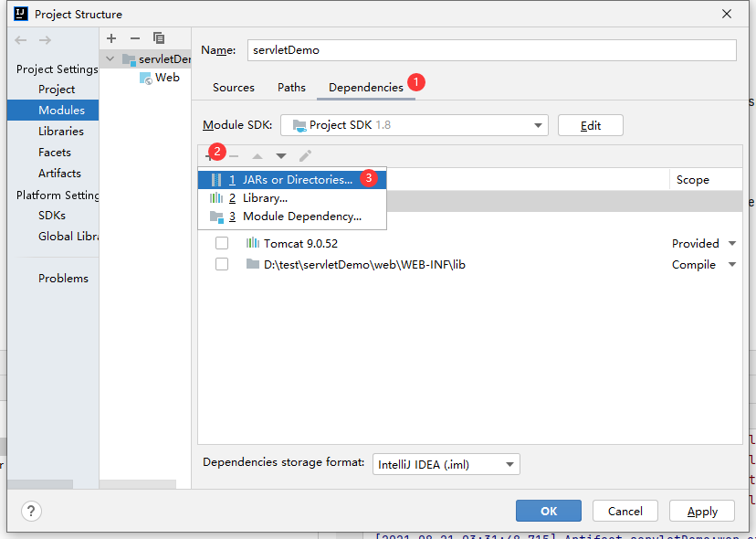This screenshot has width=756, height=539.
Task: Click the servletDemo module folder icon
Action: coord(129,59)
